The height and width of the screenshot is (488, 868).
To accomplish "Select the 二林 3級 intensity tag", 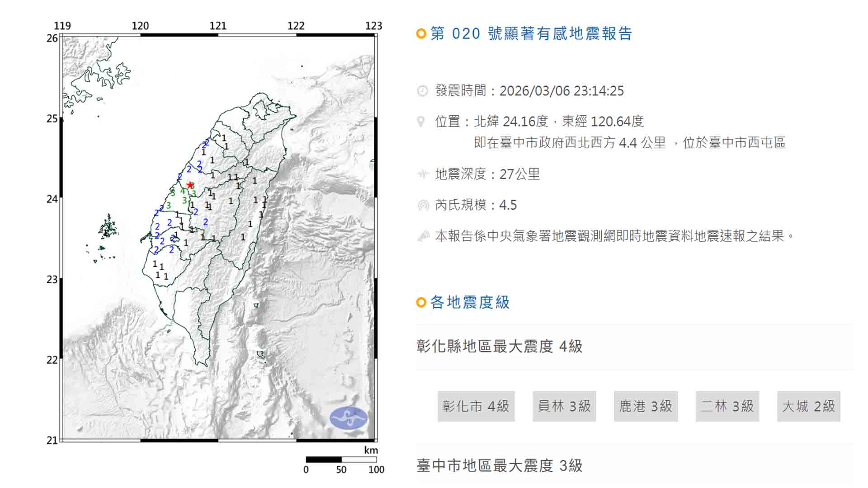I will 727,406.
